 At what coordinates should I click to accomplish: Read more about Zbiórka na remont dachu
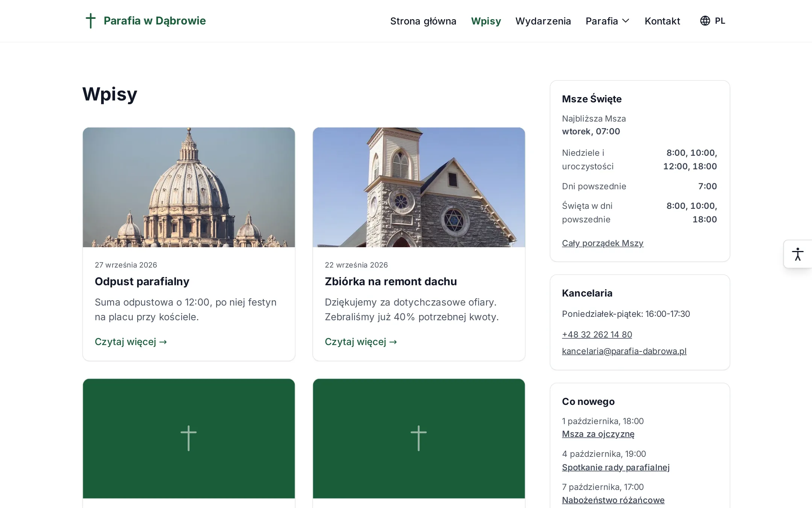click(361, 342)
